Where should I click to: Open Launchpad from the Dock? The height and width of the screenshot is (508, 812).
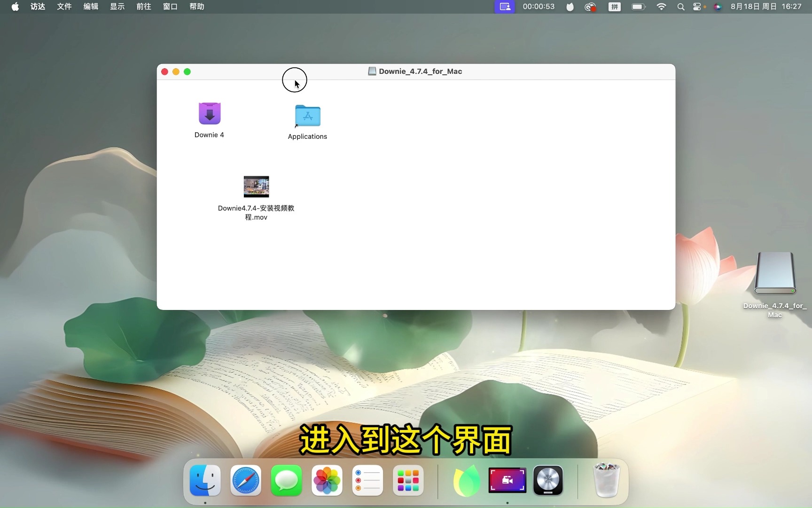[x=408, y=480]
